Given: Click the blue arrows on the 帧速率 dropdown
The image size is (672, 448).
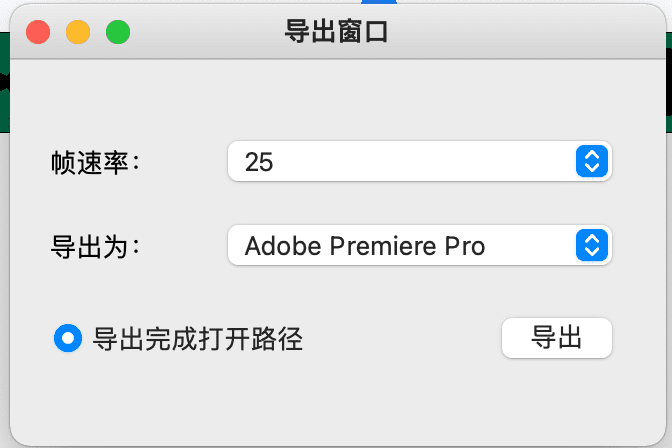Looking at the screenshot, I should point(592,161).
